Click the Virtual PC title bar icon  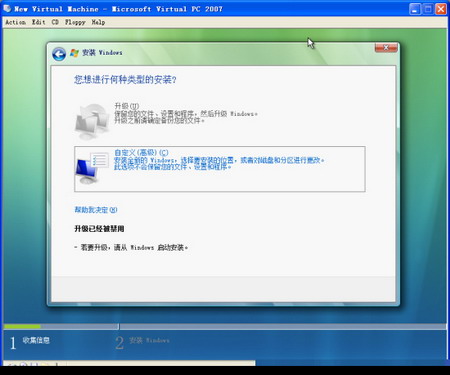coord(7,8)
